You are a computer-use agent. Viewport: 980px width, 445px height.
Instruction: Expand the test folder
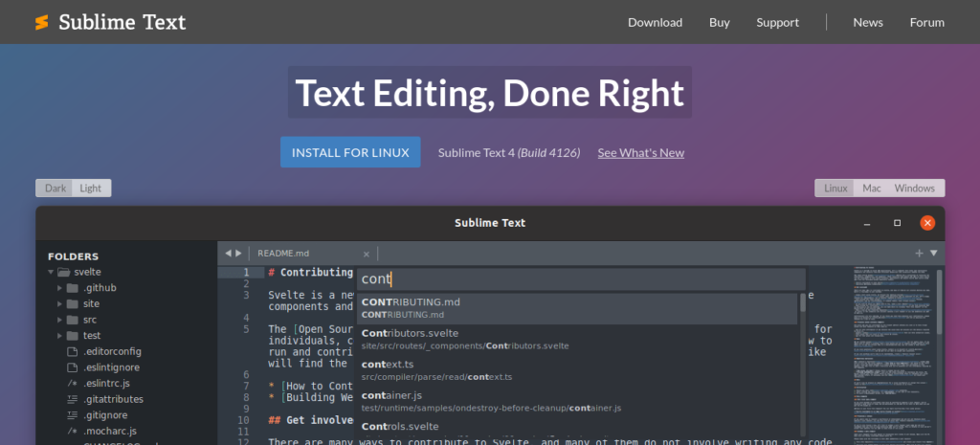click(59, 336)
